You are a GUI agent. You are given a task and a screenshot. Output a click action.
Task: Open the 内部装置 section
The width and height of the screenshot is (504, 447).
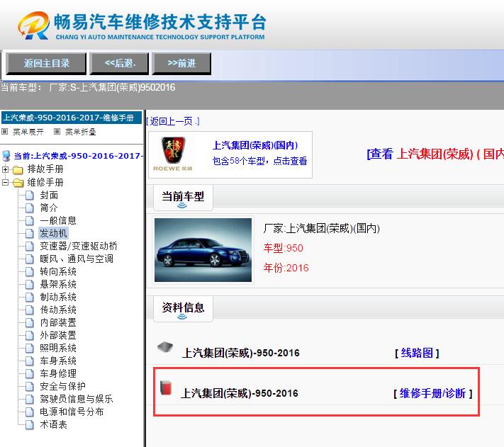(x=58, y=322)
